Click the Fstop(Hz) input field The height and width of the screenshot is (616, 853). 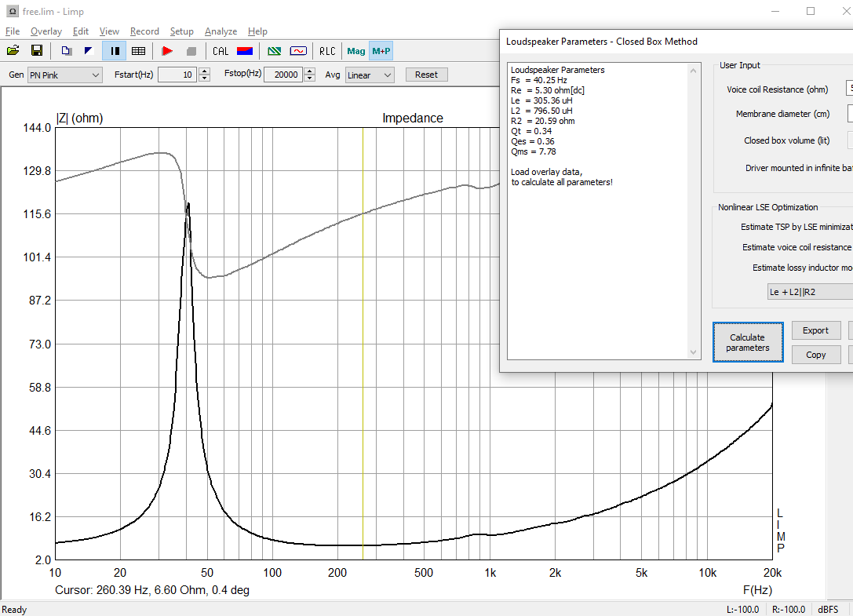tap(283, 75)
